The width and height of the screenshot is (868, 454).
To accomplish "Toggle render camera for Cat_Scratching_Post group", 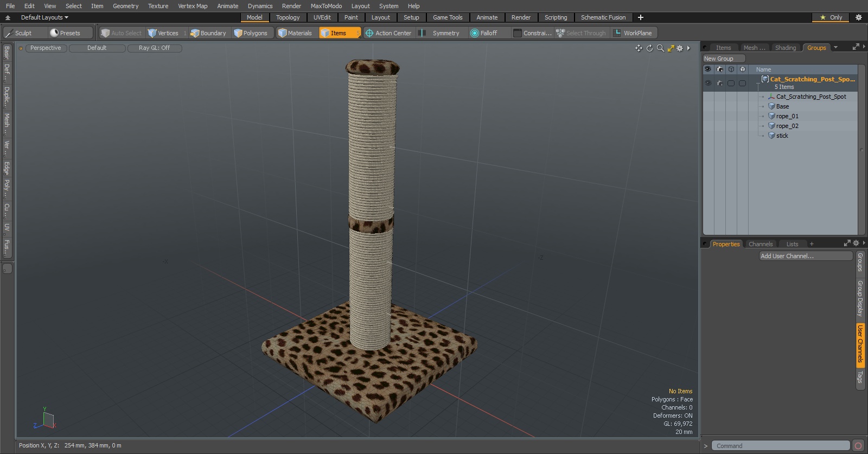I will tap(720, 83).
